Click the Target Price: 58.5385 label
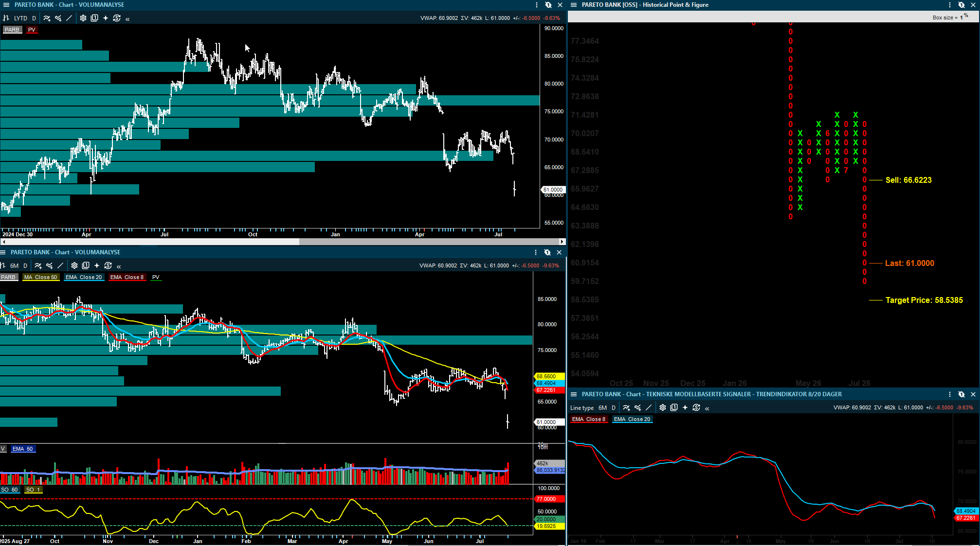The height and width of the screenshot is (546, 980). click(924, 300)
